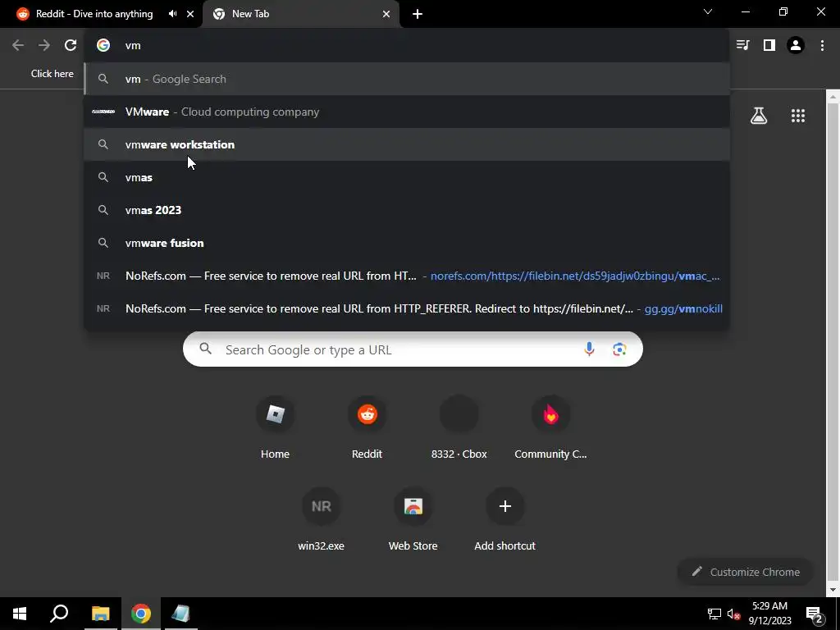Open taskbar search magnifier
The height and width of the screenshot is (630, 840).
point(59,614)
